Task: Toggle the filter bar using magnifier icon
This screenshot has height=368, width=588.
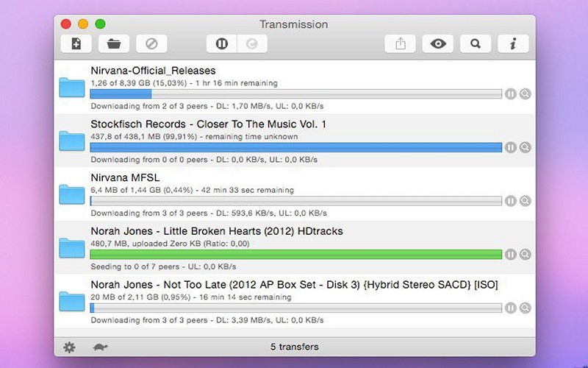Action: click(476, 44)
